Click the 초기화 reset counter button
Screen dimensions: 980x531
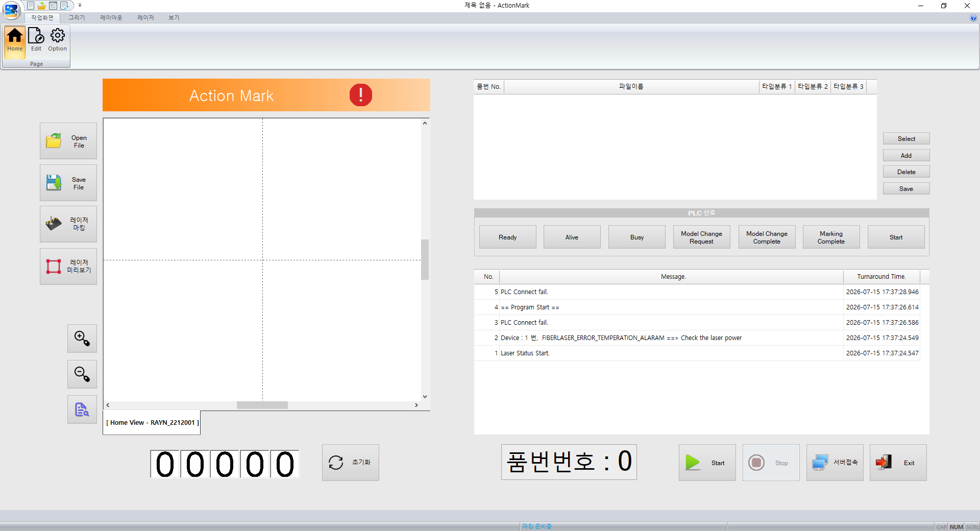click(351, 463)
